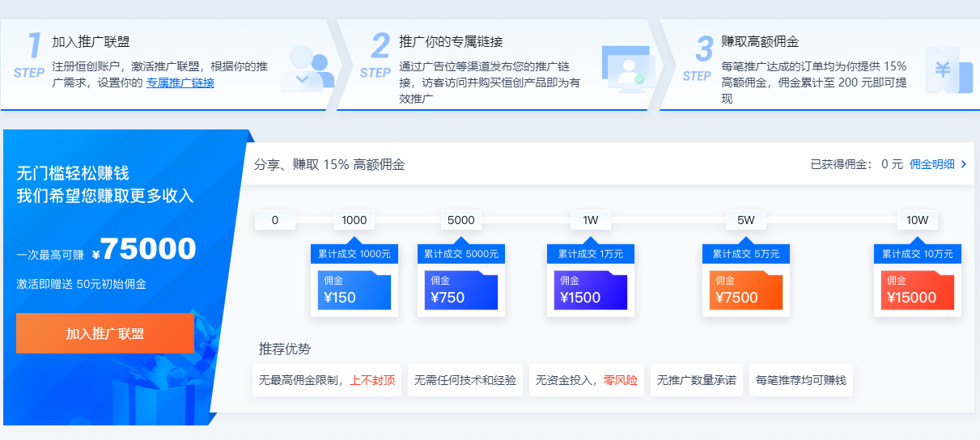Image resolution: width=980 pixels, height=440 pixels.
Task: Select the 1W milestone marker
Action: click(x=591, y=220)
